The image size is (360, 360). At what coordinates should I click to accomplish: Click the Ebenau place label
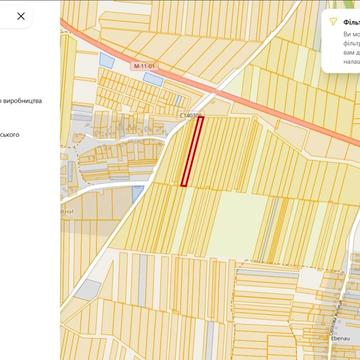(x=341, y=338)
